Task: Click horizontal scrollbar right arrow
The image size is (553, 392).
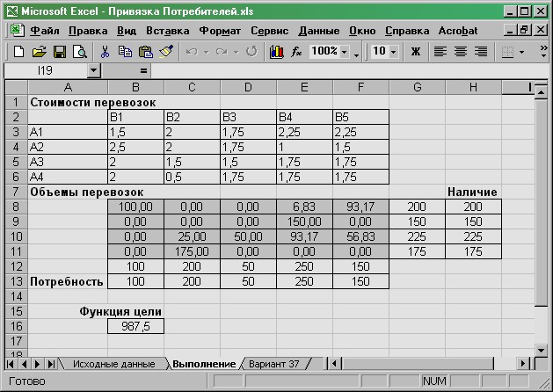Action: [x=523, y=364]
